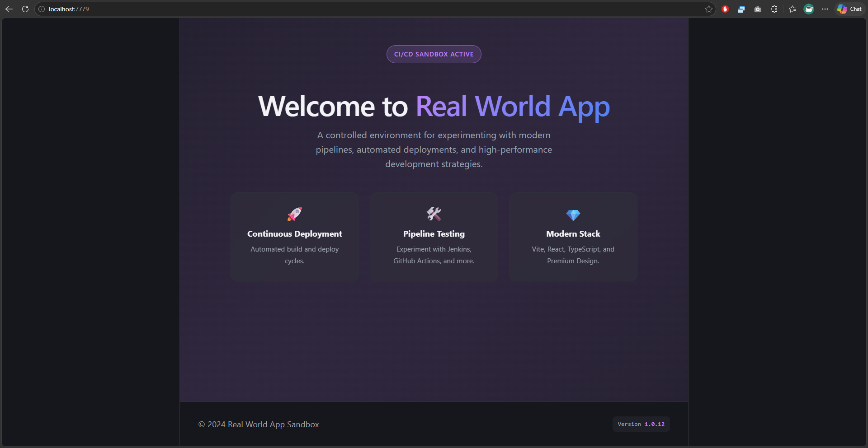Click the '© 2024 Real World App Sandbox' footer
Viewport: 868px width, 448px height.
[x=259, y=425]
